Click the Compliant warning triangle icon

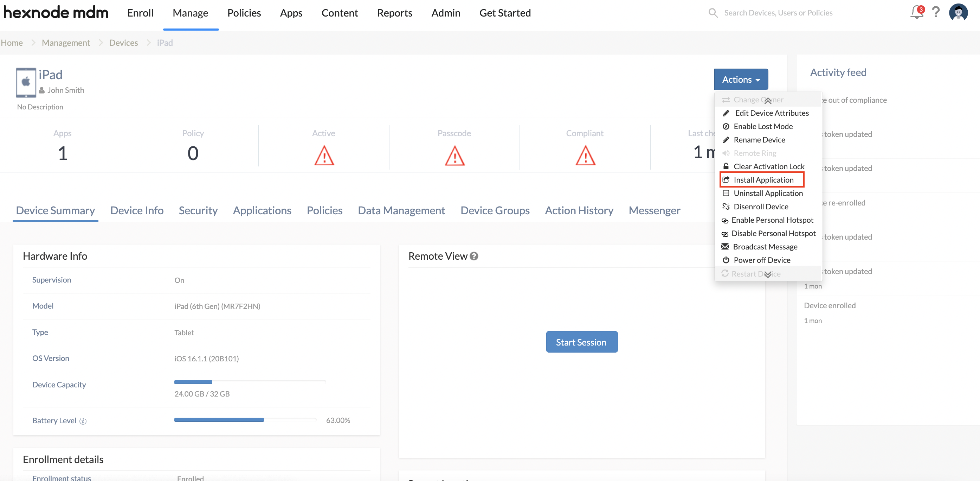point(586,156)
